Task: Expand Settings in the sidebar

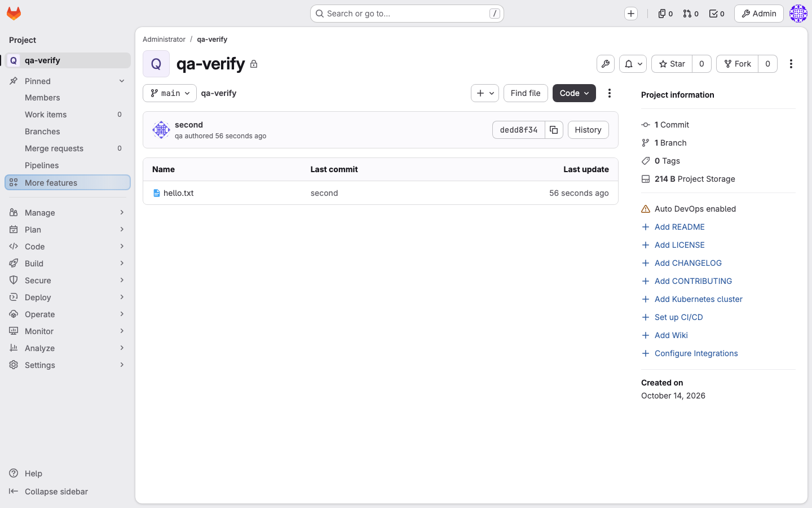Action: point(68,365)
